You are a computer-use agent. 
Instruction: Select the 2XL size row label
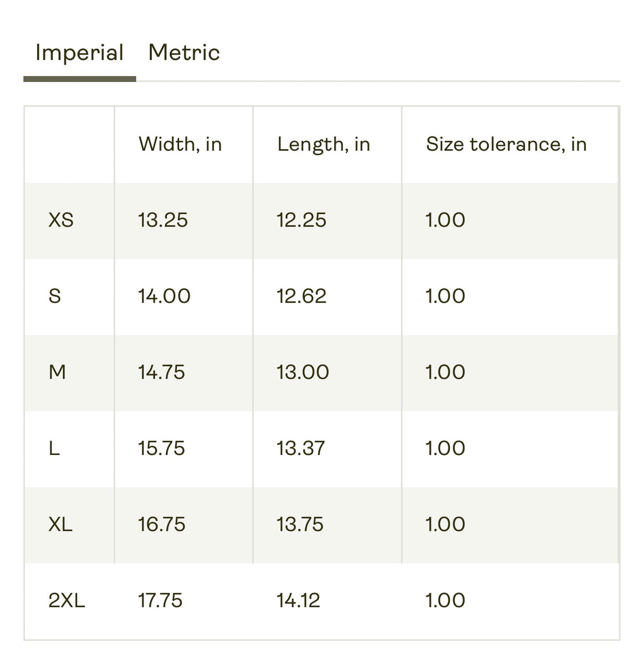67,600
